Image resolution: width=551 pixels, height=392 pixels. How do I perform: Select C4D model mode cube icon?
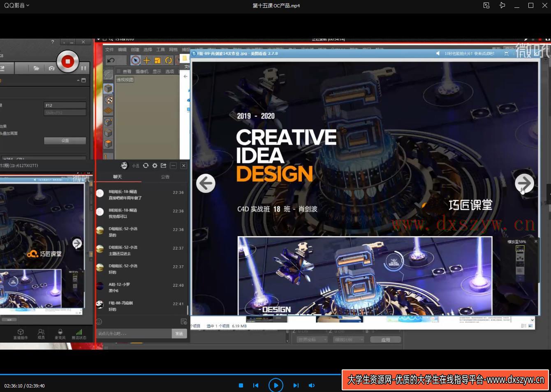tap(108, 88)
